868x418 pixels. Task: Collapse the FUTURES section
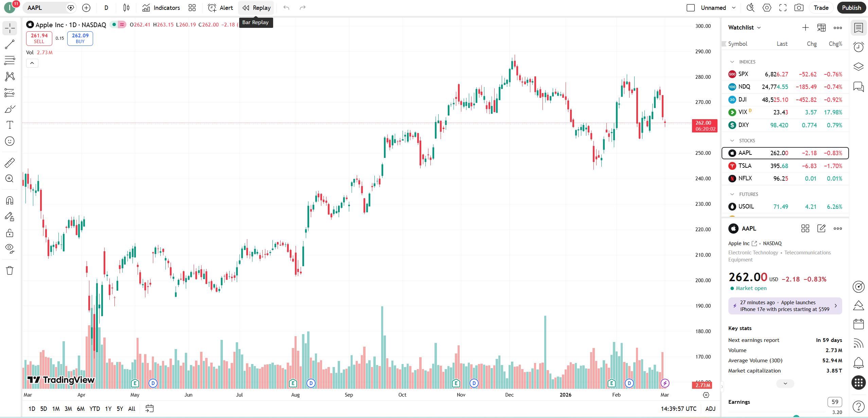[732, 194]
